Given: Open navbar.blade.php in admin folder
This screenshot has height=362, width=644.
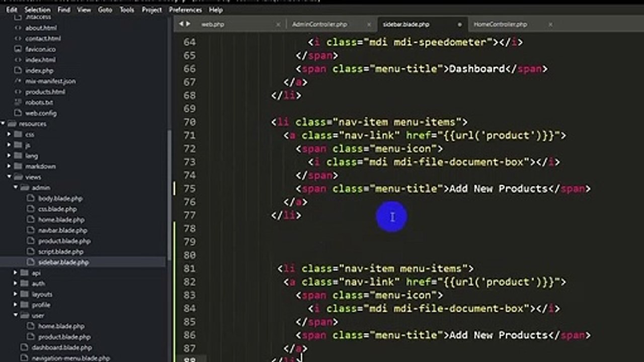Looking at the screenshot, I should pos(62,230).
